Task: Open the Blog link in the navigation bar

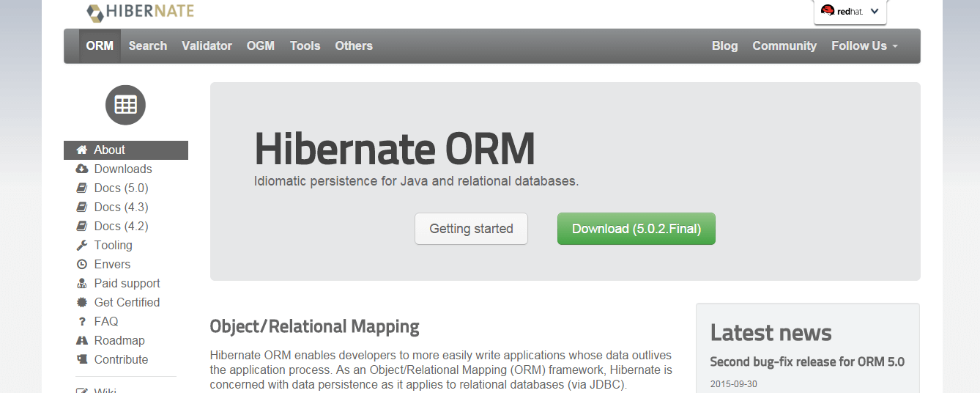Action: tap(725, 45)
